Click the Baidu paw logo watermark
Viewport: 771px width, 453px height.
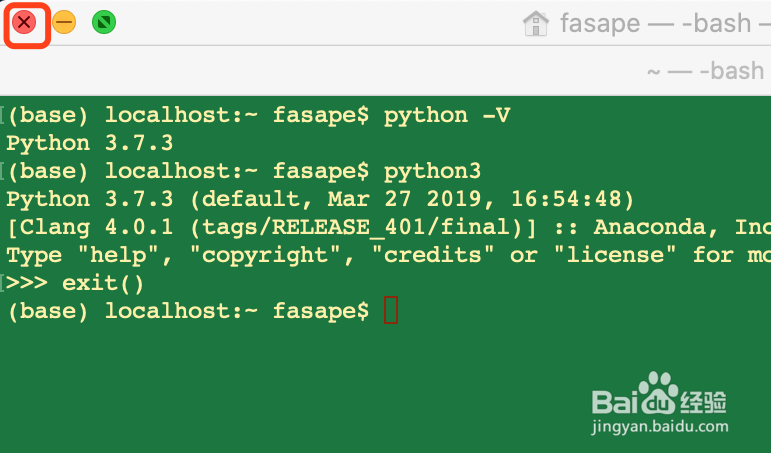tap(659, 393)
